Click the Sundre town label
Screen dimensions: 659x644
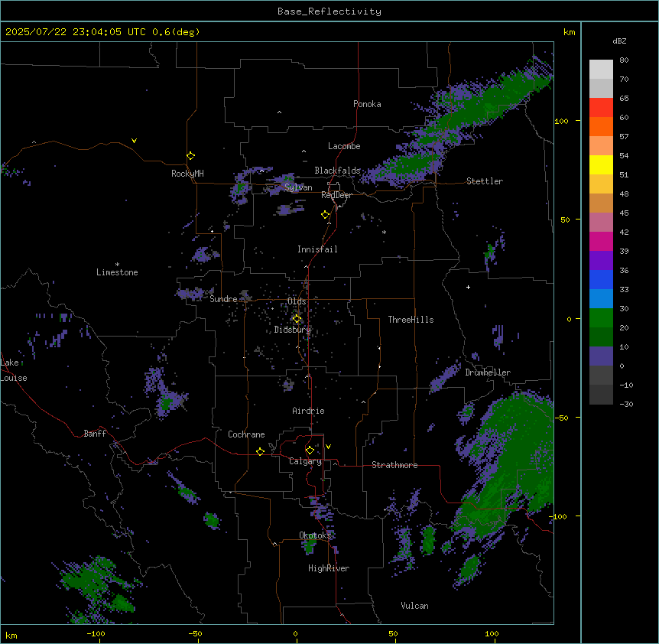point(223,299)
